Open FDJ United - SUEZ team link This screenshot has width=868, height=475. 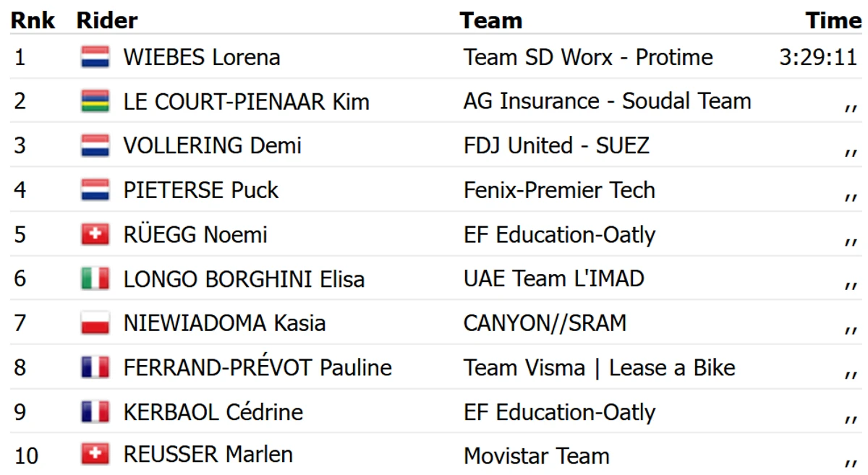coord(556,145)
